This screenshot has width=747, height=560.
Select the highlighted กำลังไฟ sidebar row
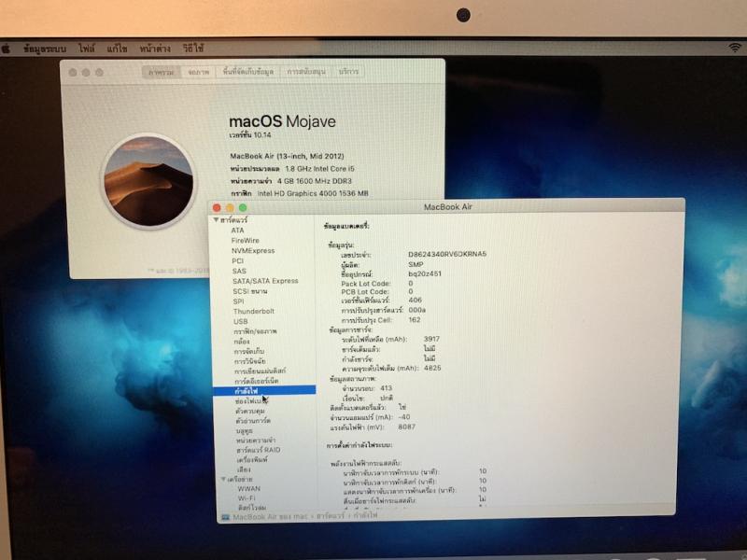tap(264, 391)
